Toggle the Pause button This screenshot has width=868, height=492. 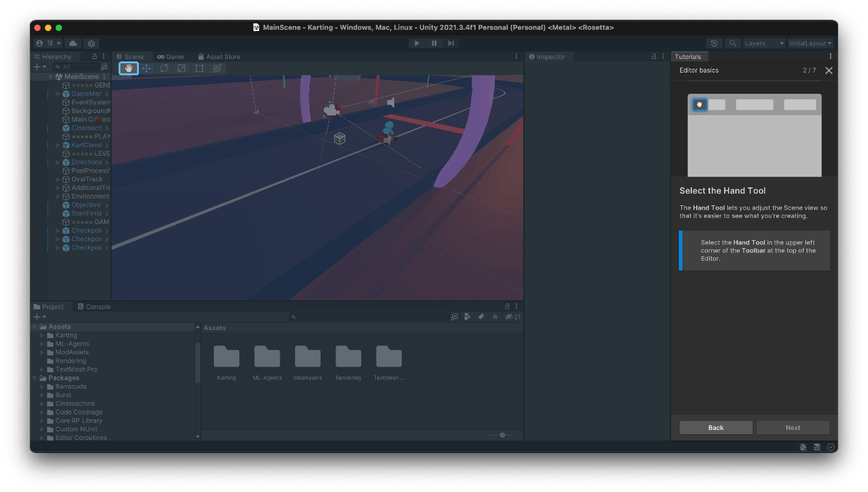(x=434, y=43)
